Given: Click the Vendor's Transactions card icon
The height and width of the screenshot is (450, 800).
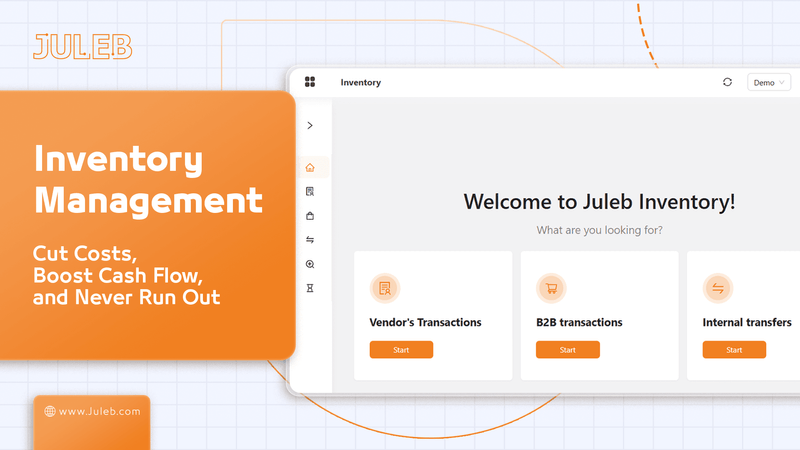Looking at the screenshot, I should coord(384,289).
